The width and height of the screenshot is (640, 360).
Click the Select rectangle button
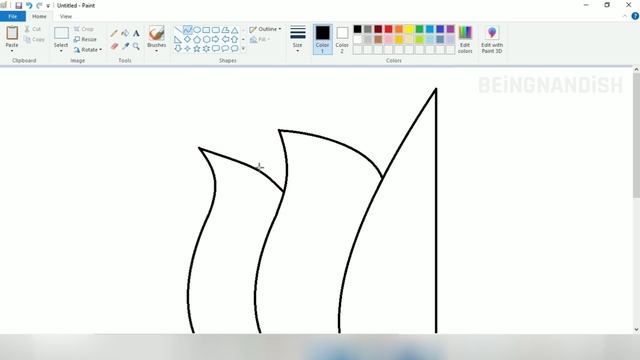pyautogui.click(x=61, y=33)
